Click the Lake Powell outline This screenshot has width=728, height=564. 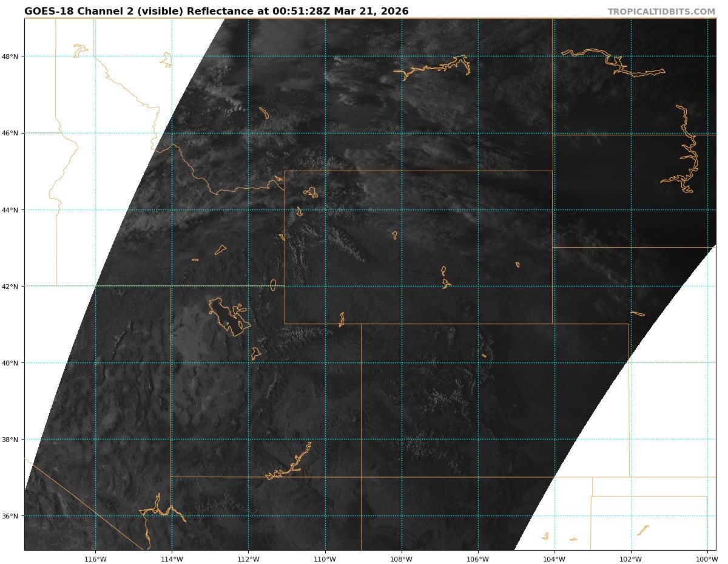point(291,465)
